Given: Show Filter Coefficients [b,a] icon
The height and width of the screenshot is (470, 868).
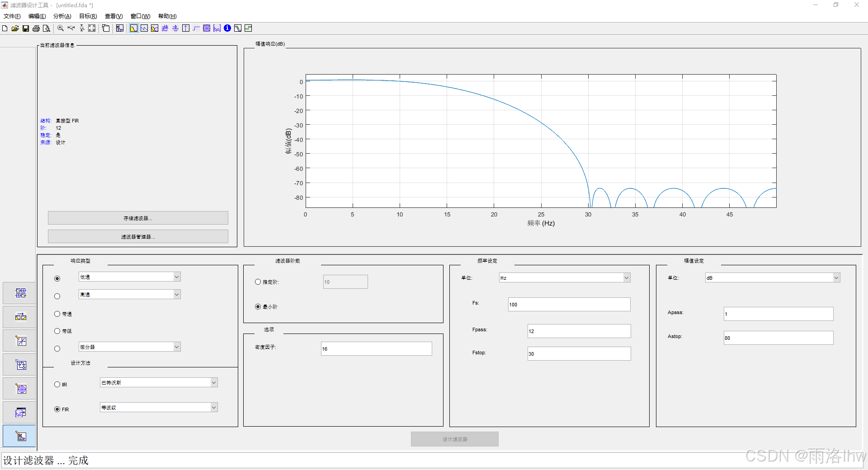Looking at the screenshot, I should [217, 28].
